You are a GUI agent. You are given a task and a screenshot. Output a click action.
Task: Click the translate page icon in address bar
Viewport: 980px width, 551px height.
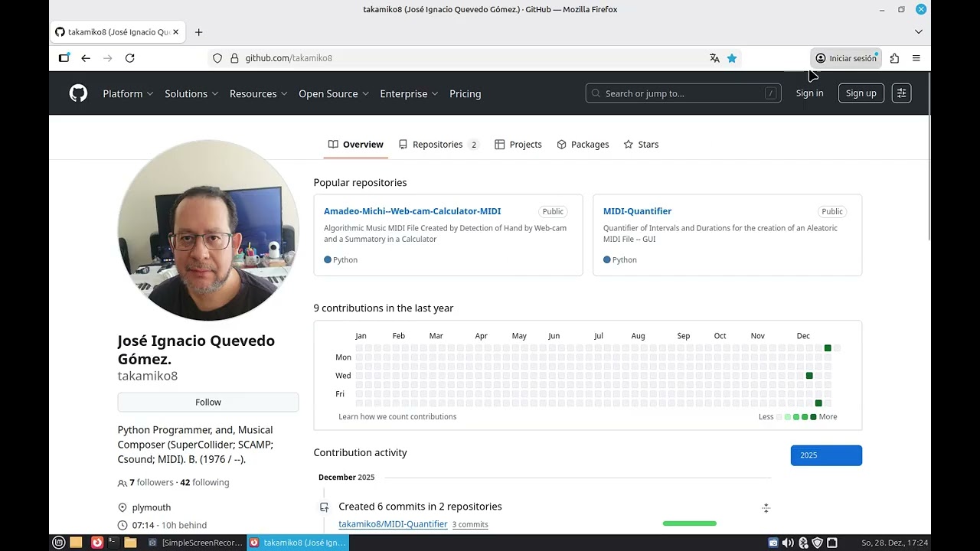coord(714,58)
